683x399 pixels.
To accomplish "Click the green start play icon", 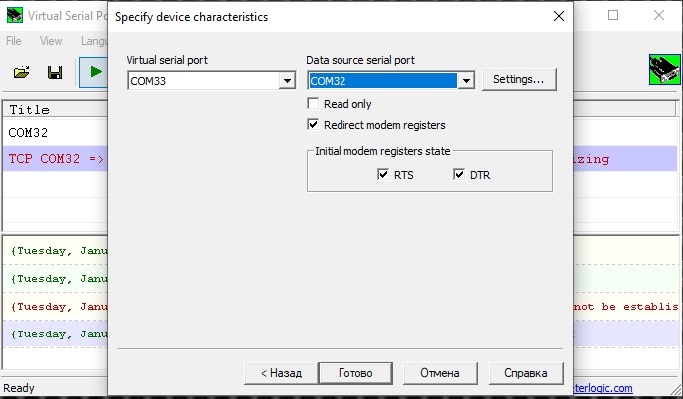I will tap(95, 72).
